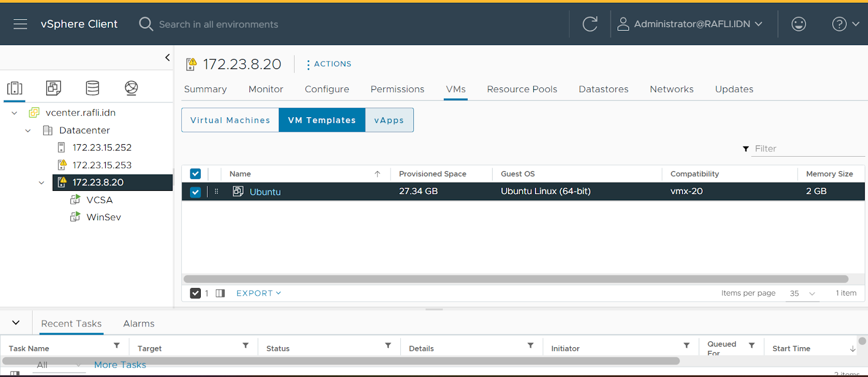Click the Recent Tasks horizontal scrollbar

(341, 361)
